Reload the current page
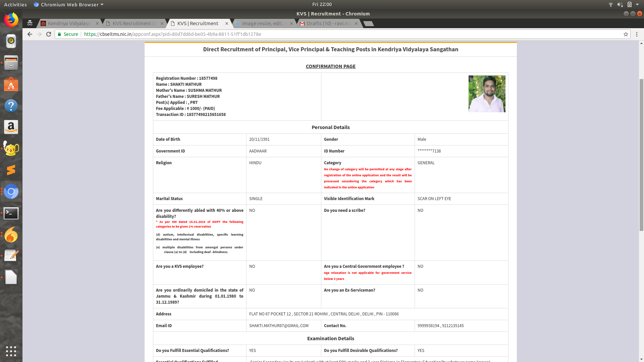Screen dimensions: 644x362 49,34
